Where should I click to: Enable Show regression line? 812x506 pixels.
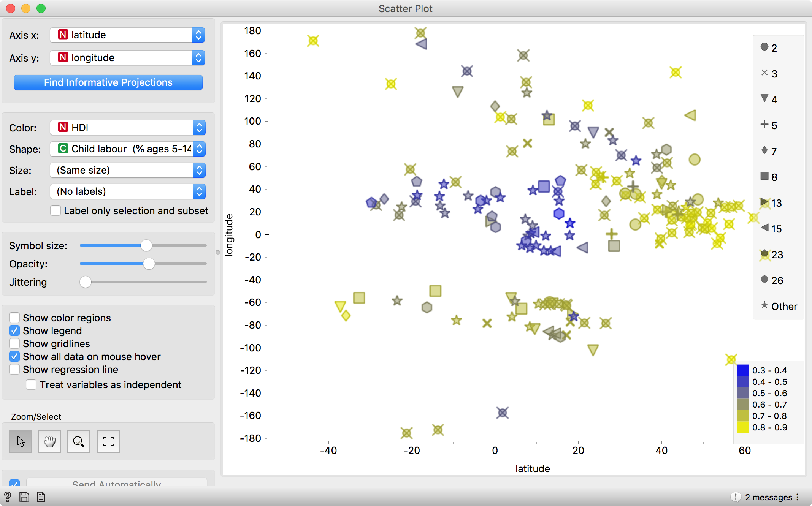pos(14,369)
